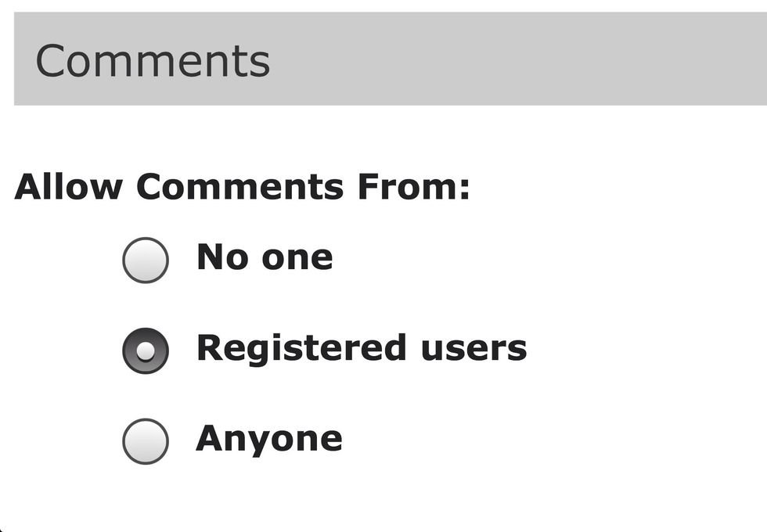Click the "Anyone" label text

(x=268, y=438)
